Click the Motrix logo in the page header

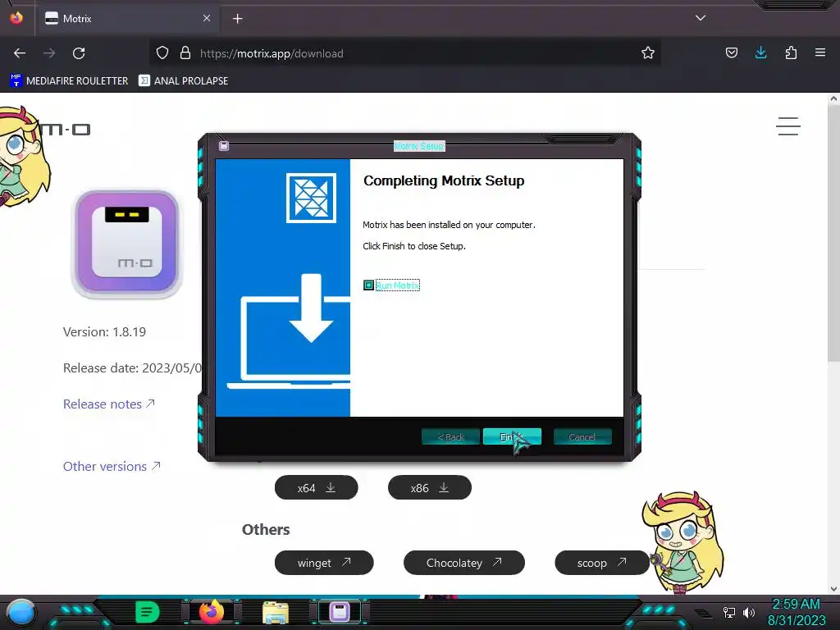coord(66,130)
